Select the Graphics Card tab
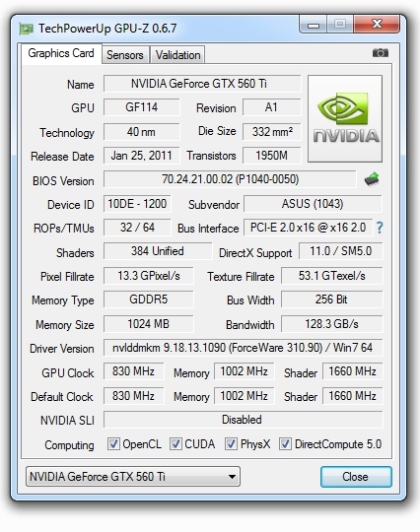This screenshot has height=532, width=420. [61, 53]
